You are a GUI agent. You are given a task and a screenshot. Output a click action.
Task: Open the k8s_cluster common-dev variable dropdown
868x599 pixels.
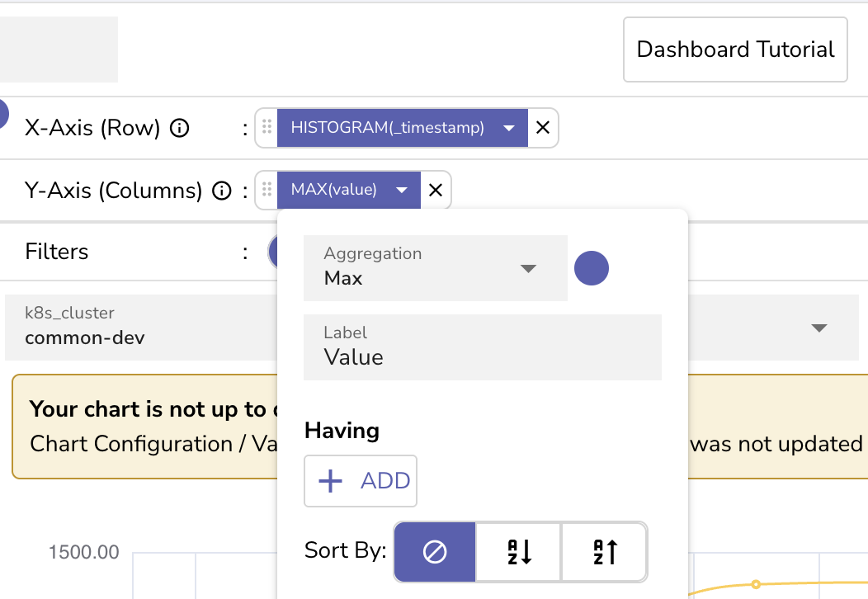818,327
